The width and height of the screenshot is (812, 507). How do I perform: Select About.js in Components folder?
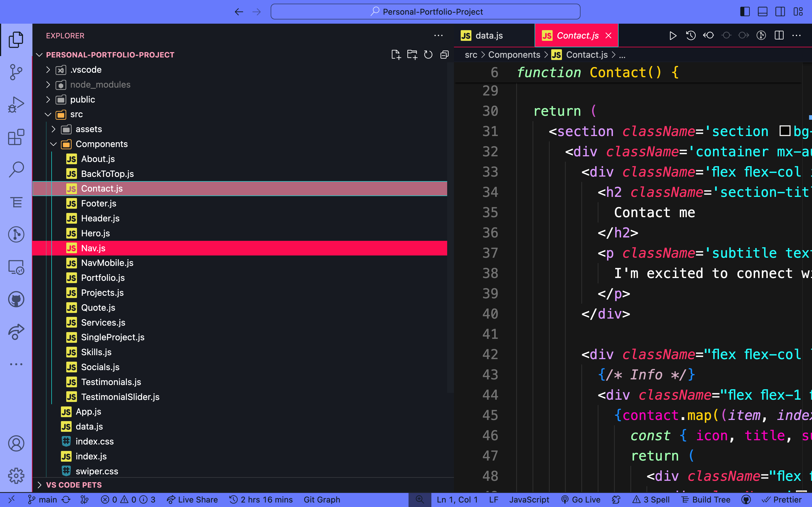coord(98,159)
